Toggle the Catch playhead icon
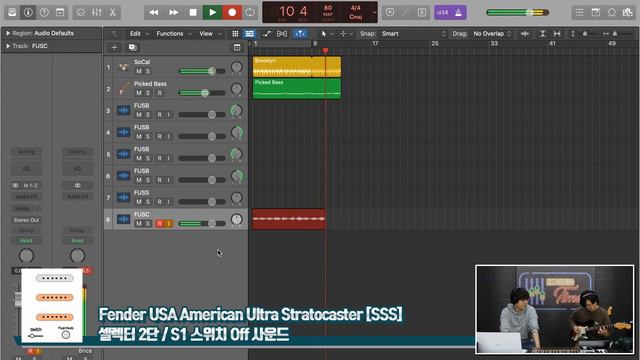The image size is (640, 360). pyautogui.click(x=300, y=34)
